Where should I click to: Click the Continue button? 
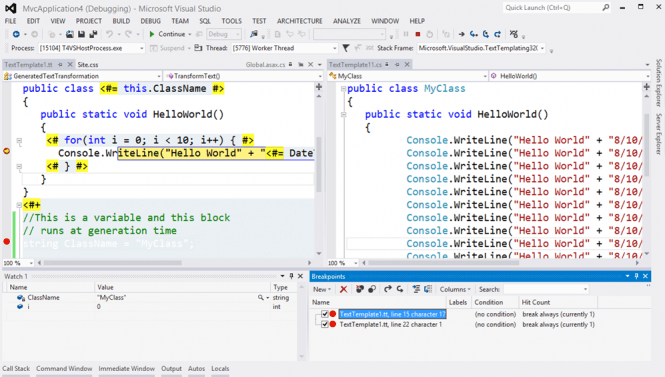click(x=168, y=34)
